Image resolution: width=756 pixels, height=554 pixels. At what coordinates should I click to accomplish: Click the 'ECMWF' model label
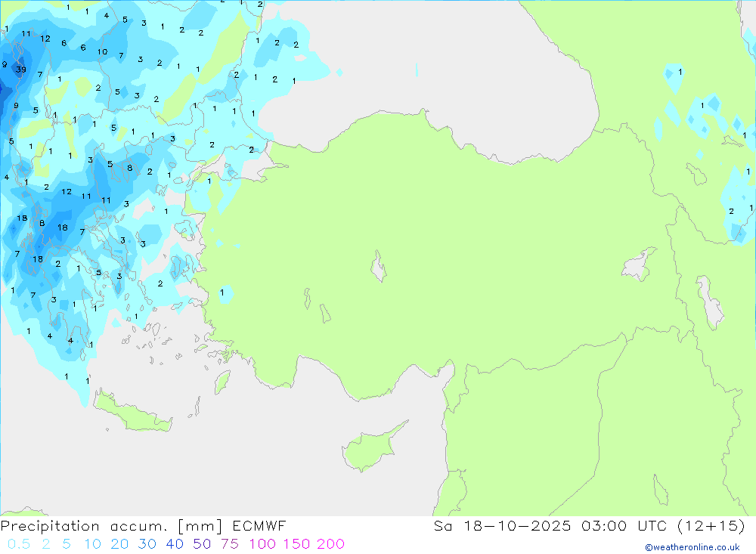click(259, 526)
